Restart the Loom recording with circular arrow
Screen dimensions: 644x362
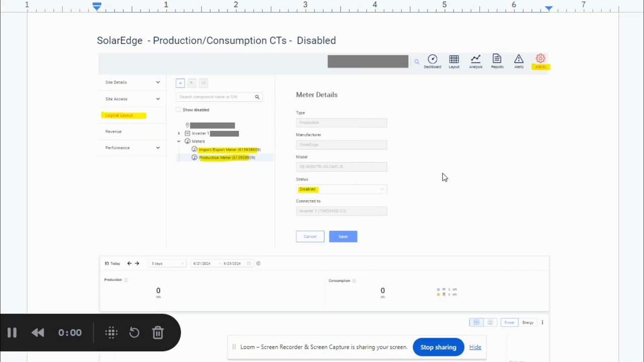pyautogui.click(x=134, y=332)
